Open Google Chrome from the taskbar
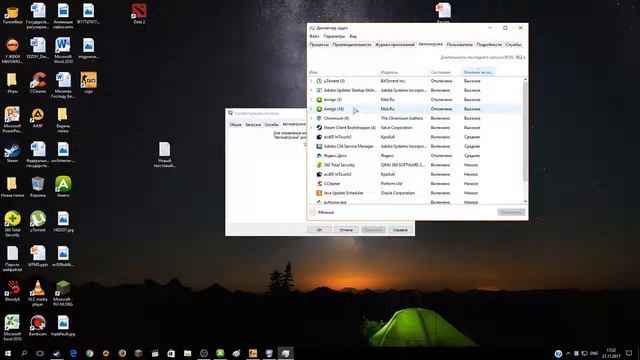This screenshot has height=360, width=640. (x=89, y=353)
